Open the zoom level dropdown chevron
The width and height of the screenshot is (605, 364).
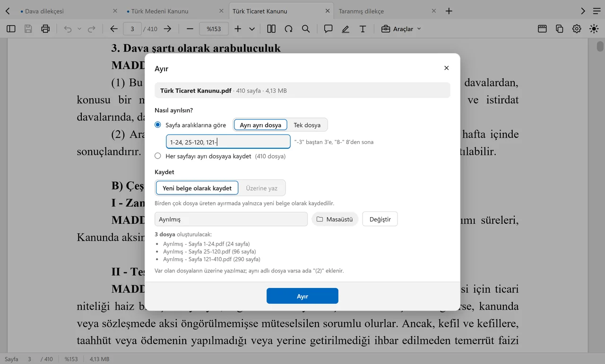[252, 29]
